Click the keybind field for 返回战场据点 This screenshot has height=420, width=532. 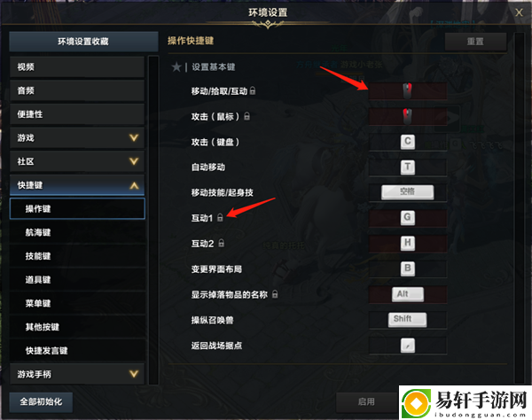pos(408,346)
